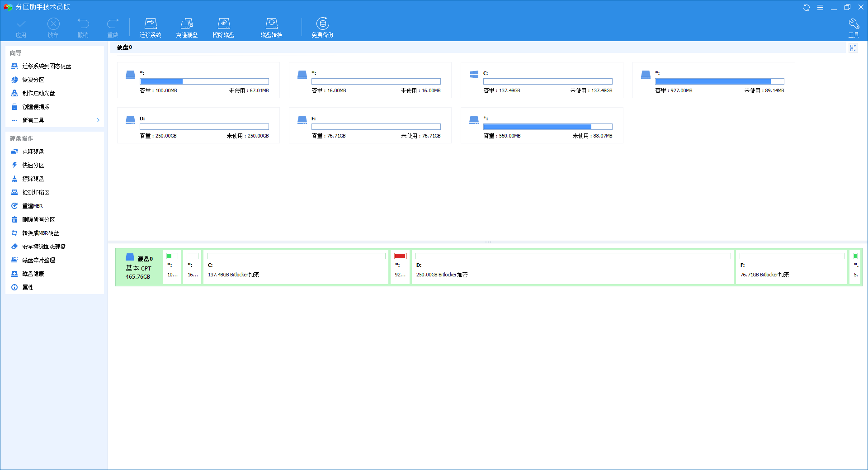Screen dimensions: 868x470
Task: Open the hamburger menu in title bar
Action: pos(820,7)
